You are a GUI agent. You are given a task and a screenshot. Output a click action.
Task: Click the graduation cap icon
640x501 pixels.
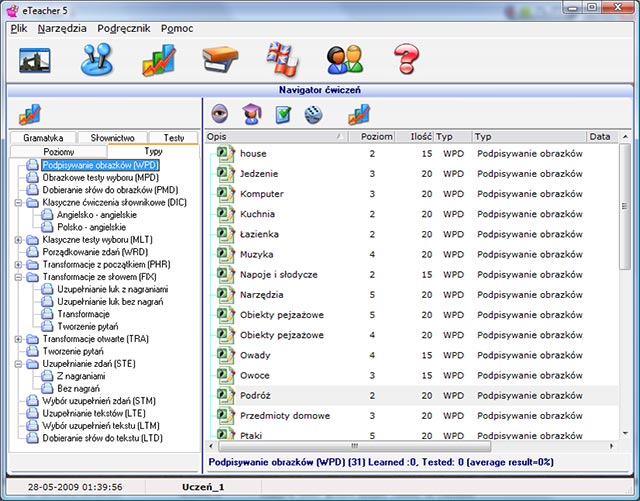tap(251, 114)
